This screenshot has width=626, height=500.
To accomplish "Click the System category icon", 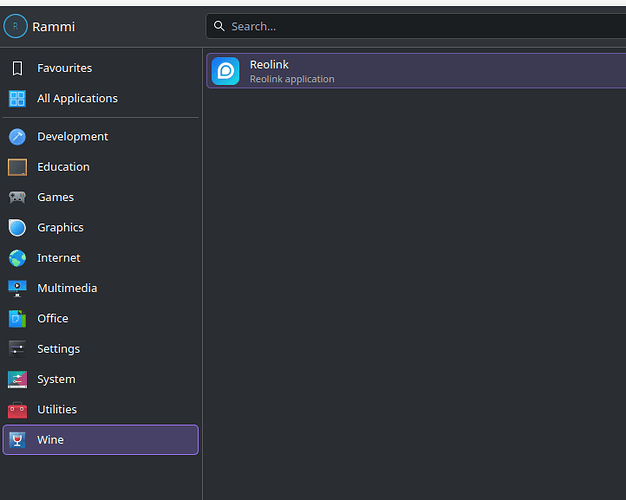I will pyautogui.click(x=17, y=379).
